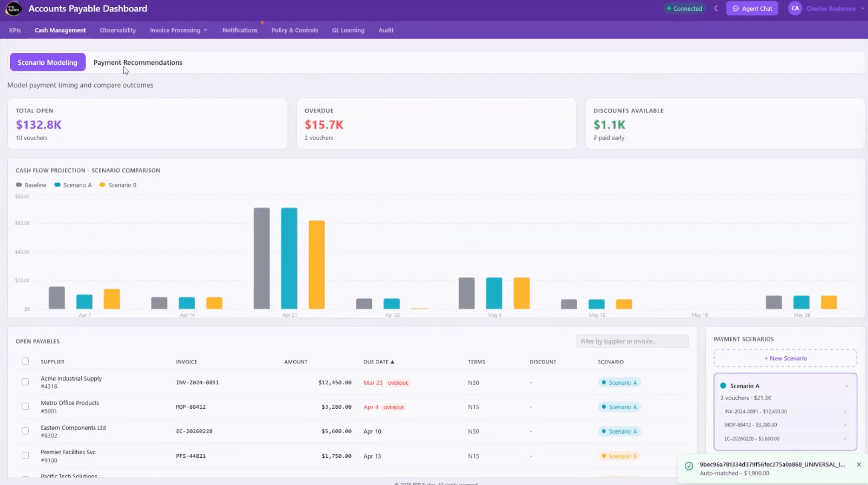Click the Overdue $15.7K card
Image resolution: width=868 pixels, height=485 pixels.
coord(436,124)
